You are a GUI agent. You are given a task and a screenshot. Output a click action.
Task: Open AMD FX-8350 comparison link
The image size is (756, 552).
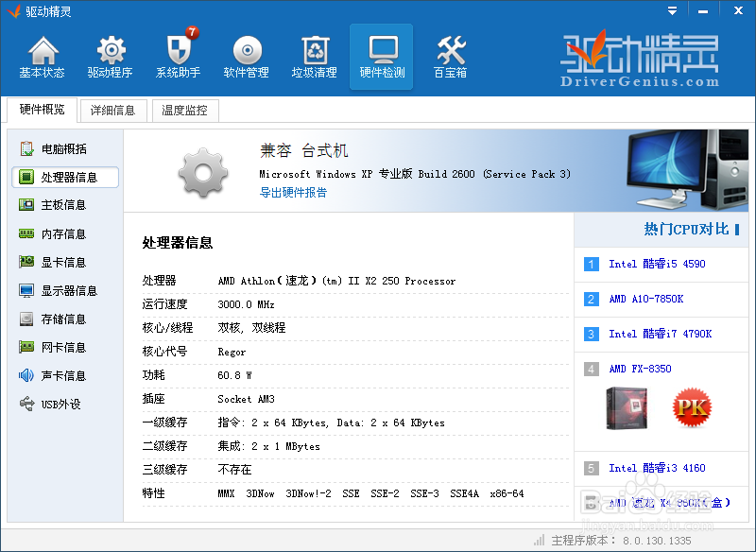(640, 369)
